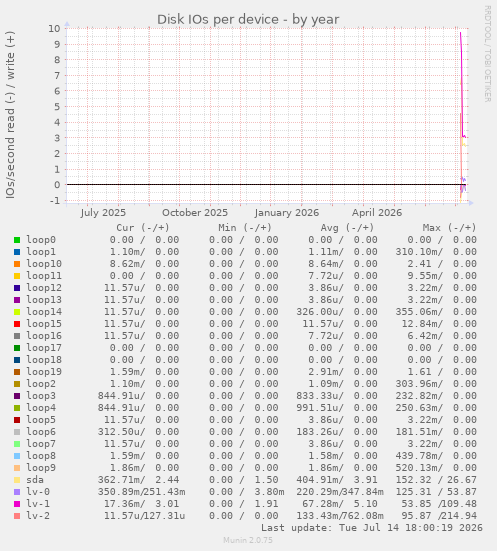
Task: Select the graph title 'Disk IOs per device - by year'
Action: tap(248, 20)
